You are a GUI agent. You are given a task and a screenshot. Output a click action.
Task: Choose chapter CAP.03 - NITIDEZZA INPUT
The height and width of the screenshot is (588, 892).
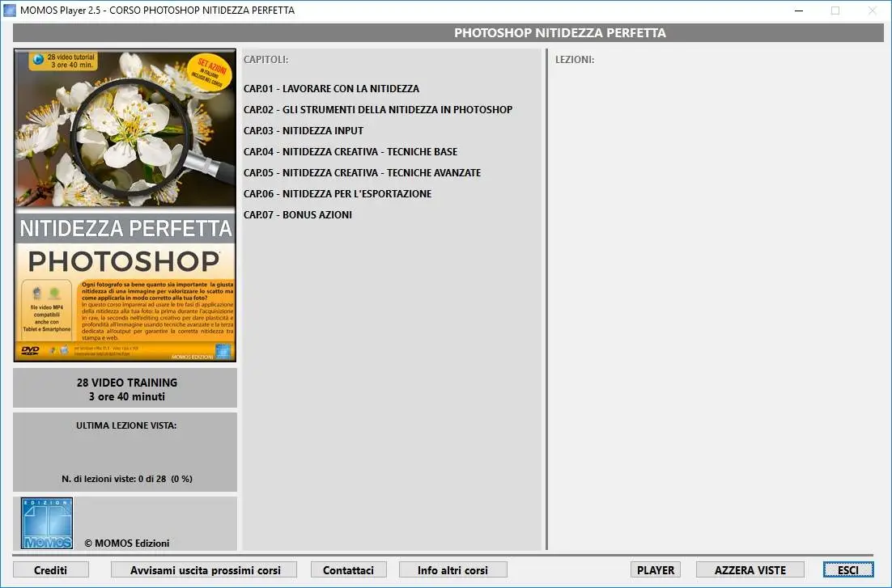[x=304, y=131]
